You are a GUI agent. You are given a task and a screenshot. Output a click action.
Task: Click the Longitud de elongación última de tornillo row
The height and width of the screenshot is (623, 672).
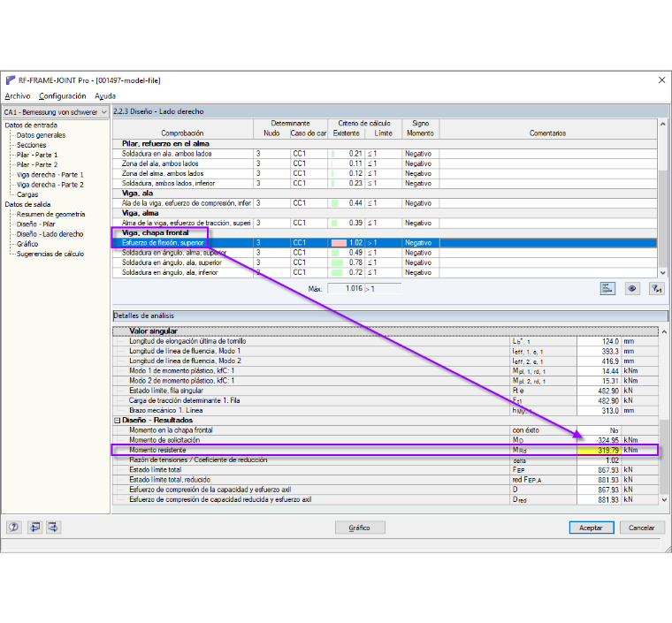point(386,341)
